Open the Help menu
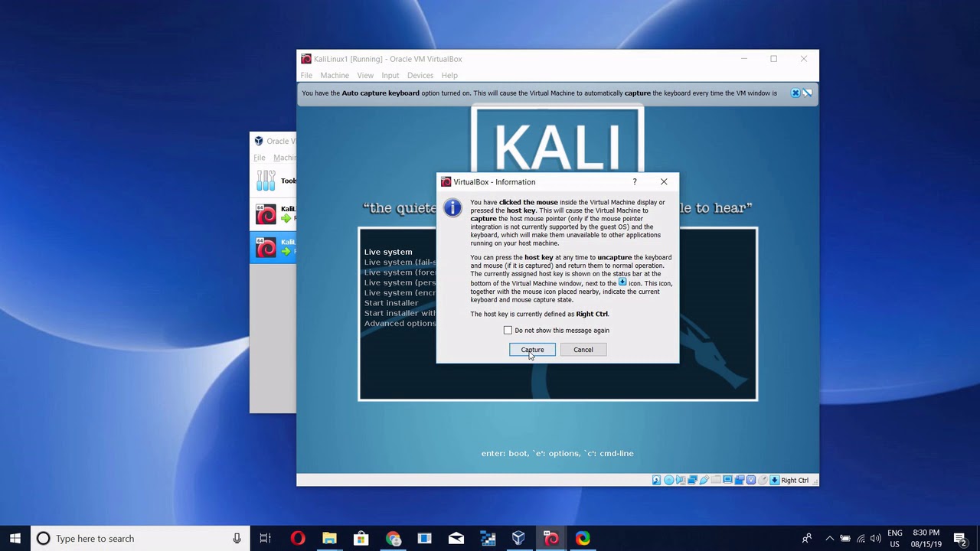 (449, 75)
